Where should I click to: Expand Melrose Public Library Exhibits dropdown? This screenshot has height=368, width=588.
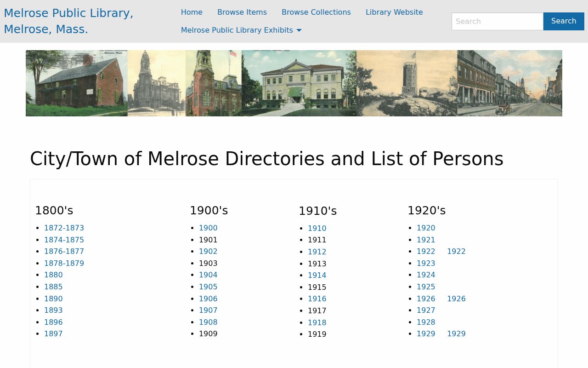tap(241, 30)
